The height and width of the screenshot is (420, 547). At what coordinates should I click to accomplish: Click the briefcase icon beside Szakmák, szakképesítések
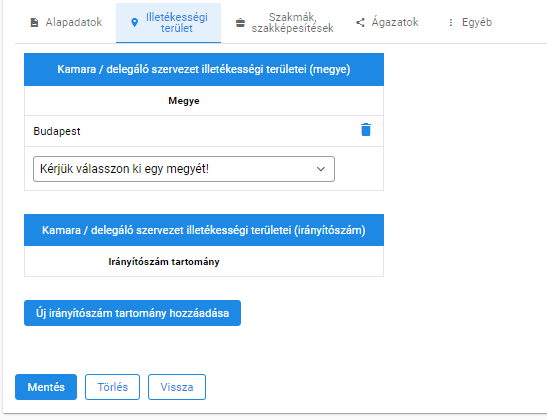pyautogui.click(x=240, y=23)
